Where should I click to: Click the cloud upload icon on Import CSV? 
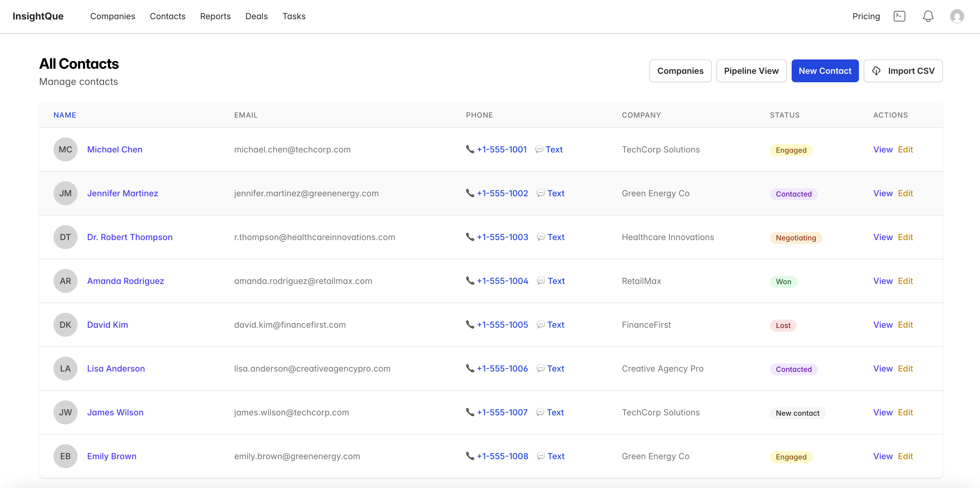(877, 71)
